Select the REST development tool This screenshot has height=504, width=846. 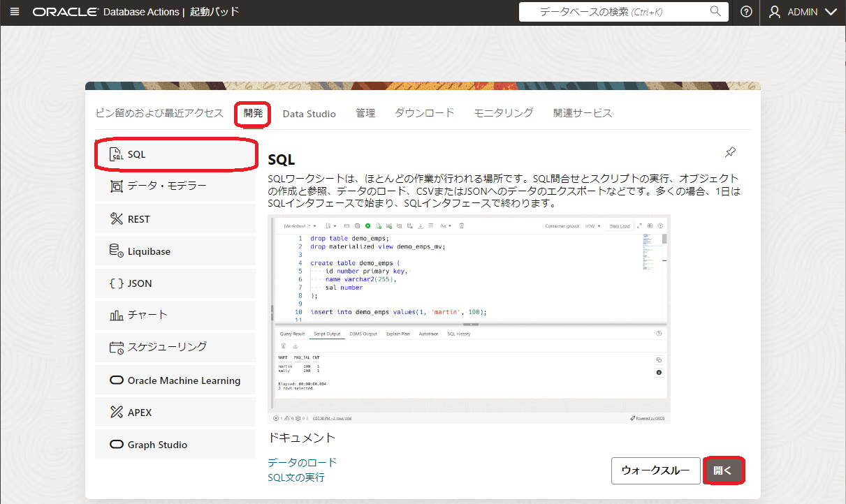pos(175,219)
